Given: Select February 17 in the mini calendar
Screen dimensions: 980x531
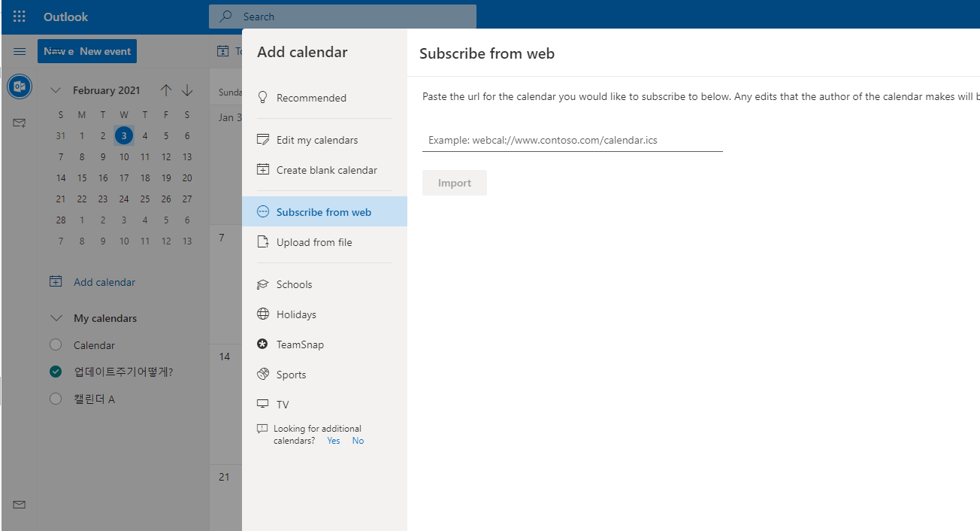Looking at the screenshot, I should tap(123, 178).
